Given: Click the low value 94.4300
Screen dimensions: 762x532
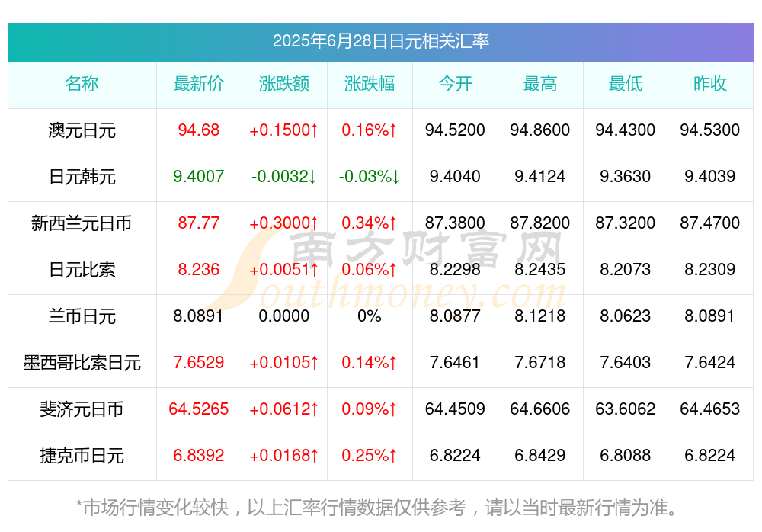Looking at the screenshot, I should coord(626,130).
